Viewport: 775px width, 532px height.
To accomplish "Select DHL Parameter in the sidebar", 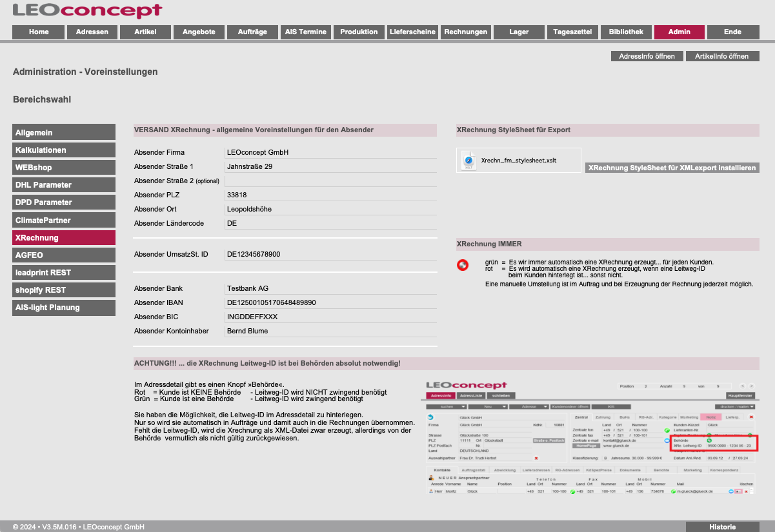I will [64, 184].
